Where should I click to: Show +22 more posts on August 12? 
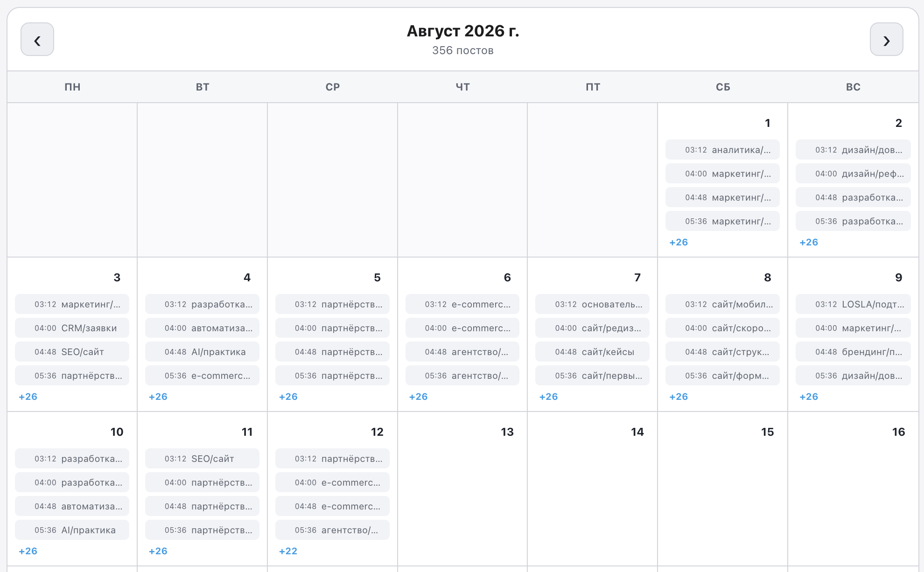click(x=288, y=551)
